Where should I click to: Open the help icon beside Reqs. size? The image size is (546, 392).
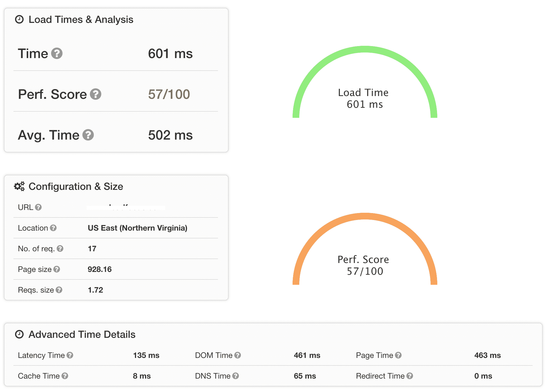click(x=59, y=290)
